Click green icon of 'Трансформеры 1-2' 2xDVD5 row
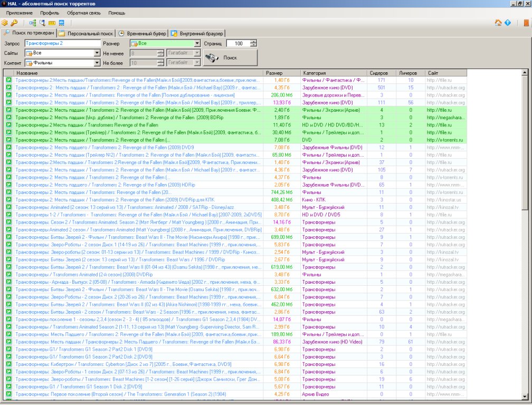 pos(9,215)
